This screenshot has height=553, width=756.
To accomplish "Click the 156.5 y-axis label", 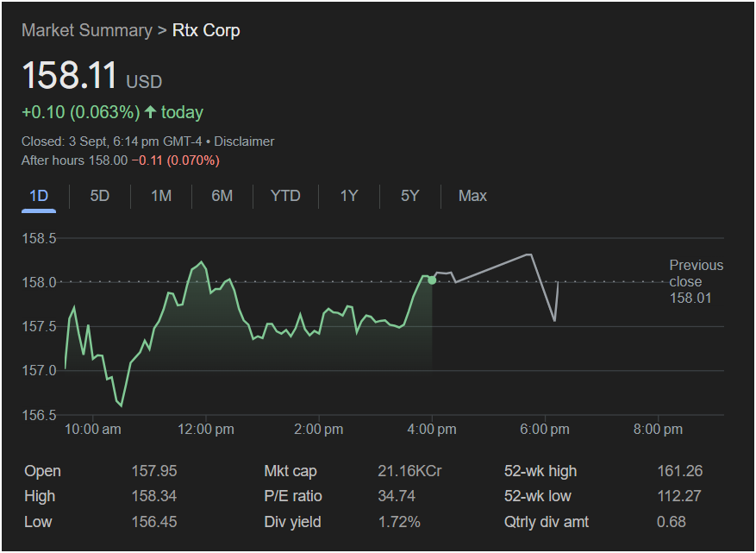I will click(x=39, y=415).
